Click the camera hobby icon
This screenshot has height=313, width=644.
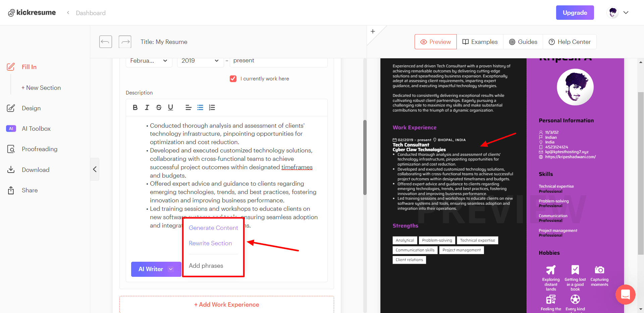[x=599, y=270]
